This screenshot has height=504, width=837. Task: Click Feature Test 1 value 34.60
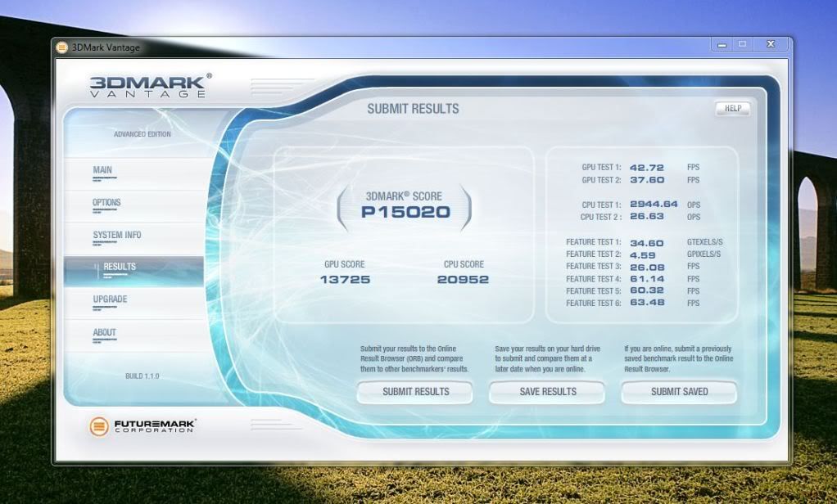point(646,243)
